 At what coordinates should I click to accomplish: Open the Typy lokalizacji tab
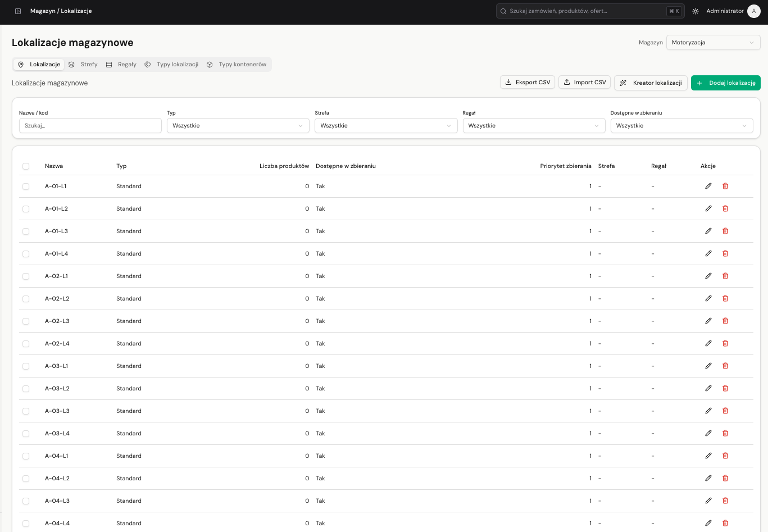tap(171, 65)
